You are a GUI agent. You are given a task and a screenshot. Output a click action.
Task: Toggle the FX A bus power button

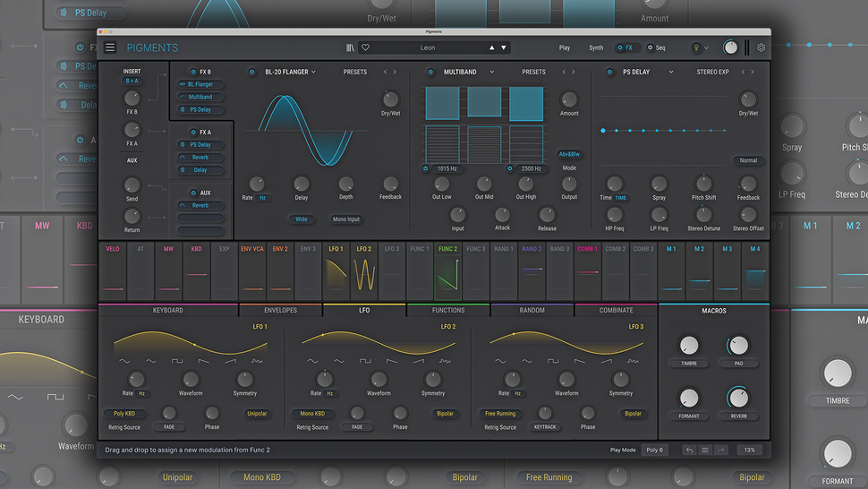tap(193, 133)
